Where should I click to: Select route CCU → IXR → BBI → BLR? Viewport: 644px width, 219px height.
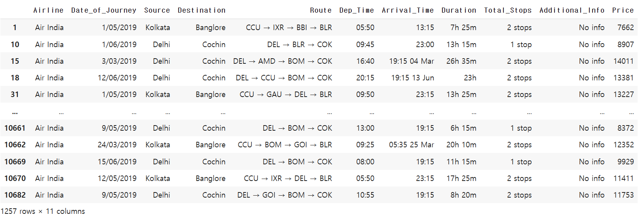click(x=289, y=28)
